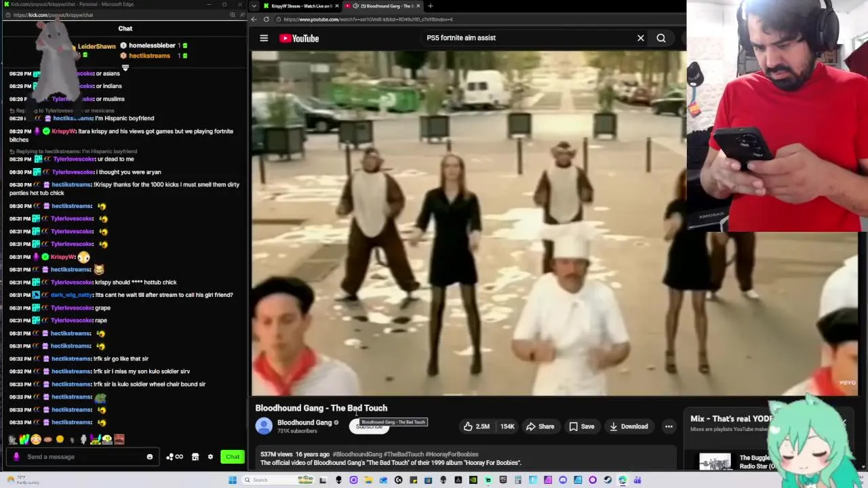The width and height of the screenshot is (868, 488).
Task: Click the Windows taskbar Search box
Action: pos(278,480)
